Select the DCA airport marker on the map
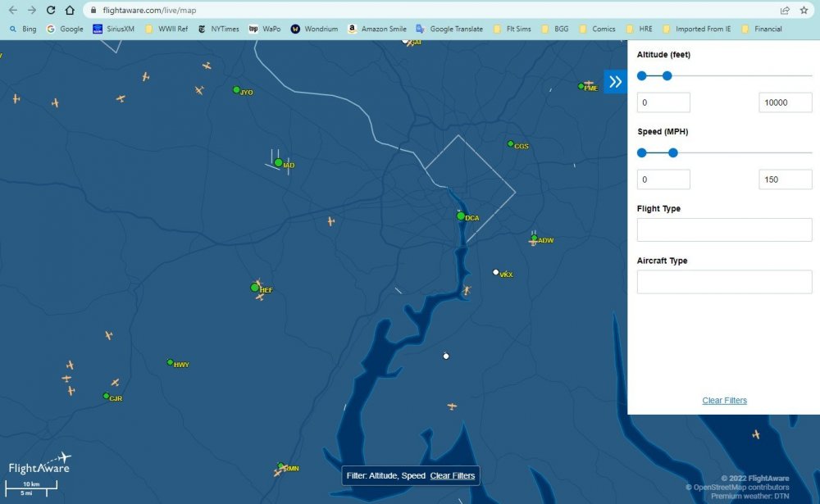Image resolution: width=820 pixels, height=504 pixels. tap(462, 216)
